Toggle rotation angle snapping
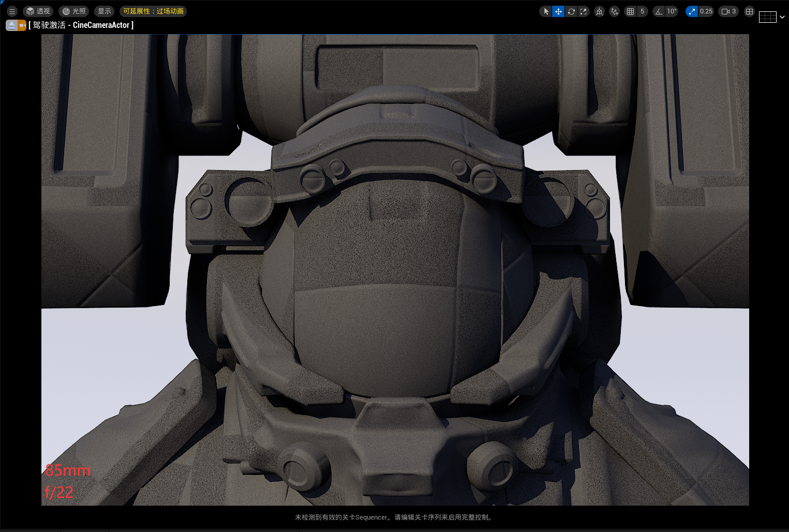This screenshot has height=532, width=789. tap(659, 11)
